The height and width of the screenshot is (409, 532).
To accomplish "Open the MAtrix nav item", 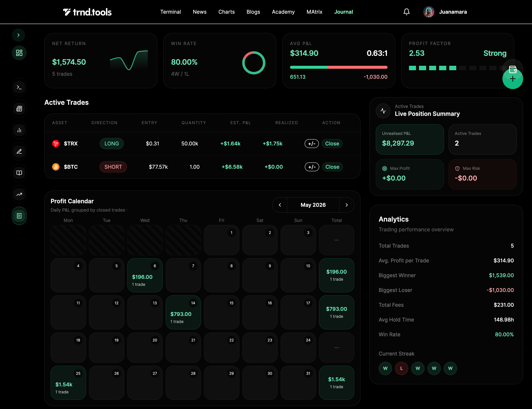I will pos(314,12).
